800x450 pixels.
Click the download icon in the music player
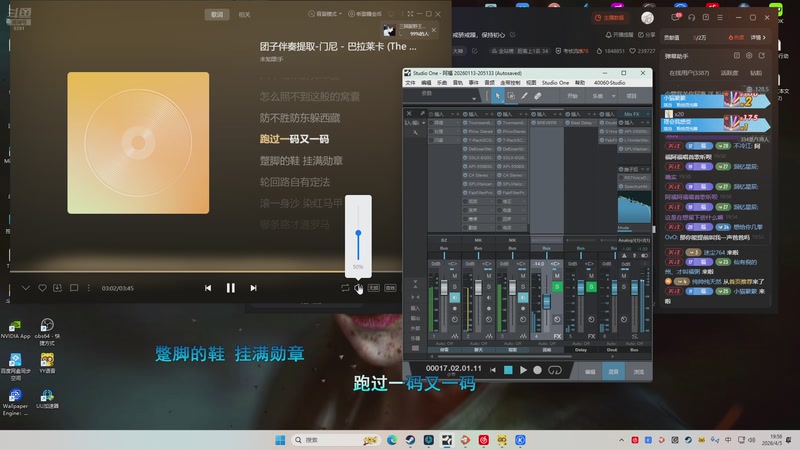[58, 288]
